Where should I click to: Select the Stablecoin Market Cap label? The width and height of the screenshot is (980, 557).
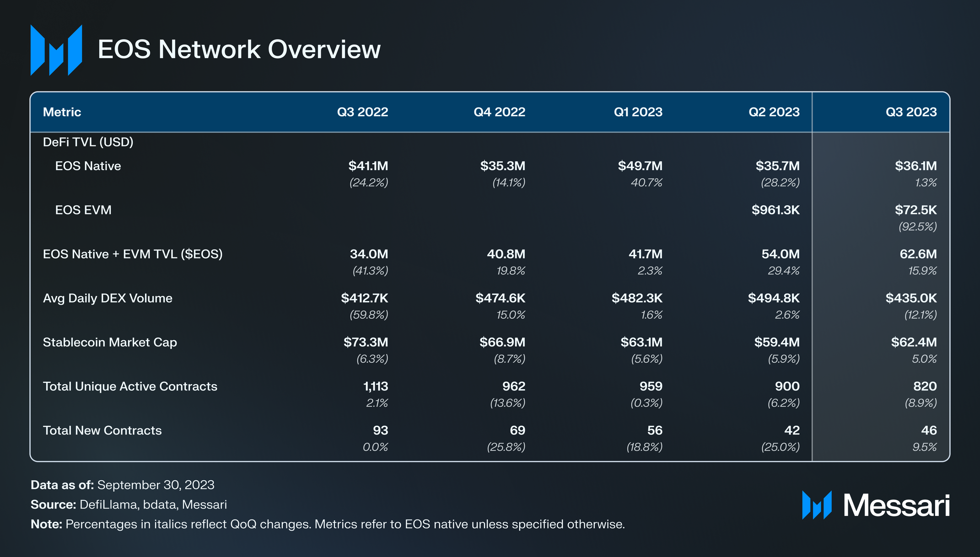(110, 343)
